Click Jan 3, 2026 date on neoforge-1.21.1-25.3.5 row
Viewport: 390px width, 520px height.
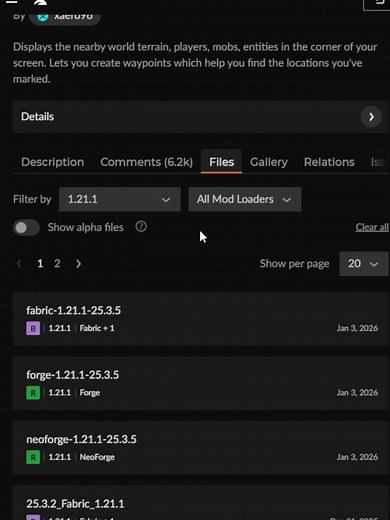[x=357, y=457]
